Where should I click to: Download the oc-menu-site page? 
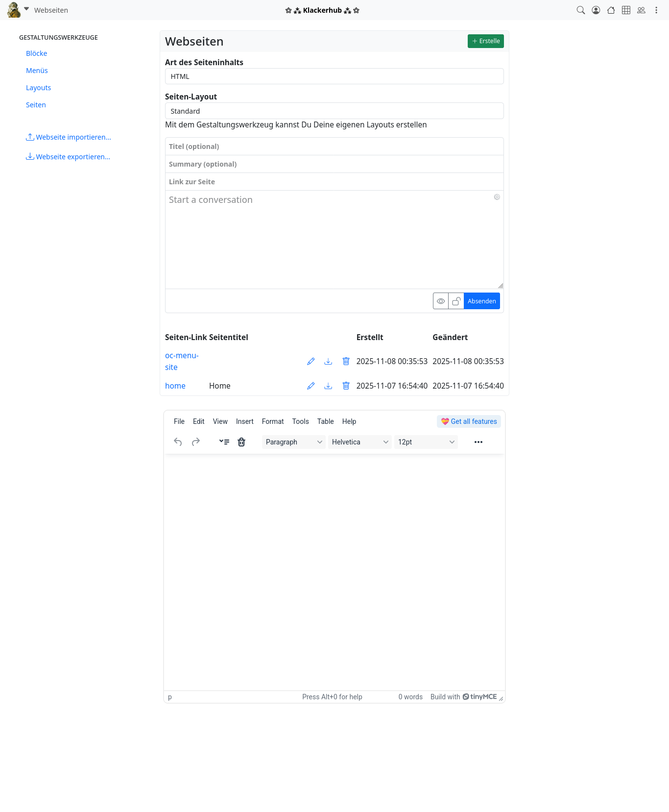tap(328, 362)
